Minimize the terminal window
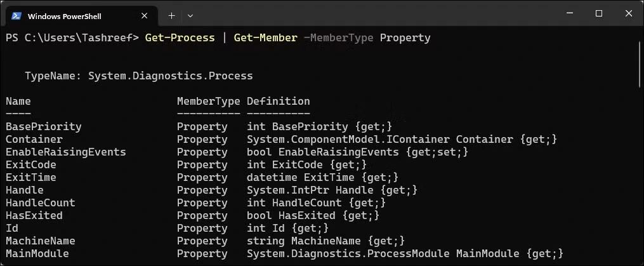This screenshot has height=266, width=644. click(x=569, y=13)
